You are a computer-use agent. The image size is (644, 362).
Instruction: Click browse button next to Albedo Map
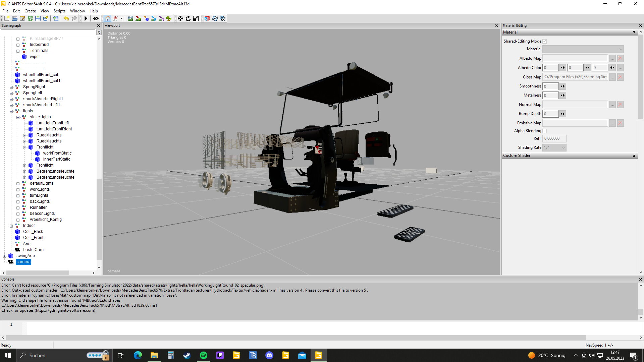pyautogui.click(x=612, y=58)
